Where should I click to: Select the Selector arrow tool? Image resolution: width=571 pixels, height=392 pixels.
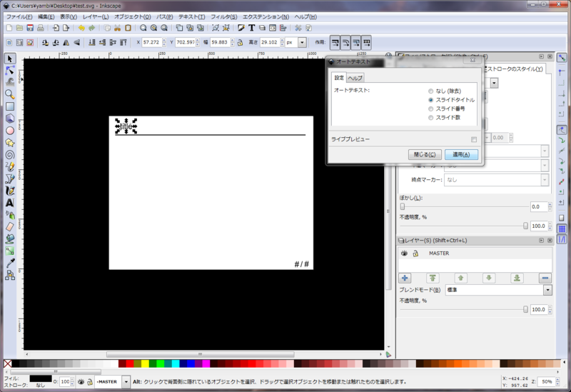tap(10, 59)
